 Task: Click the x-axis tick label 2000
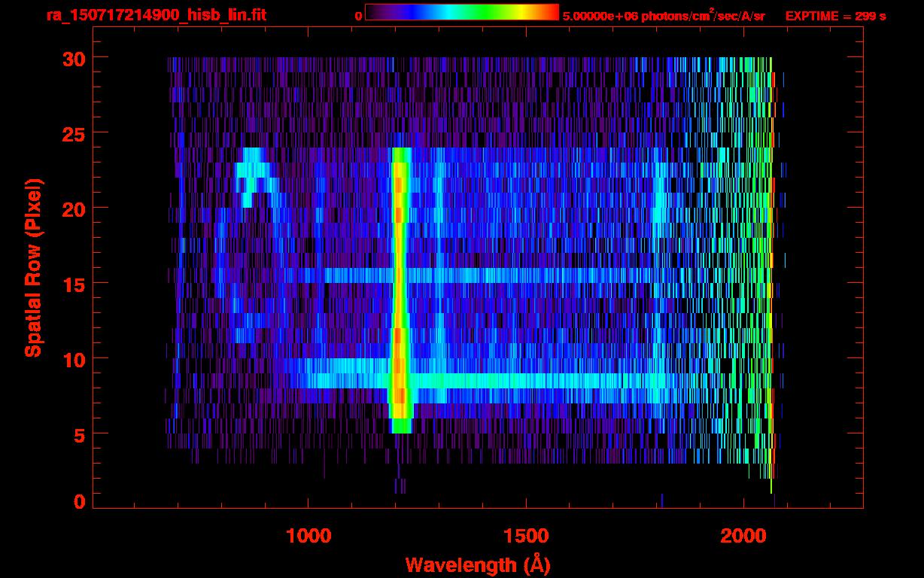743,536
